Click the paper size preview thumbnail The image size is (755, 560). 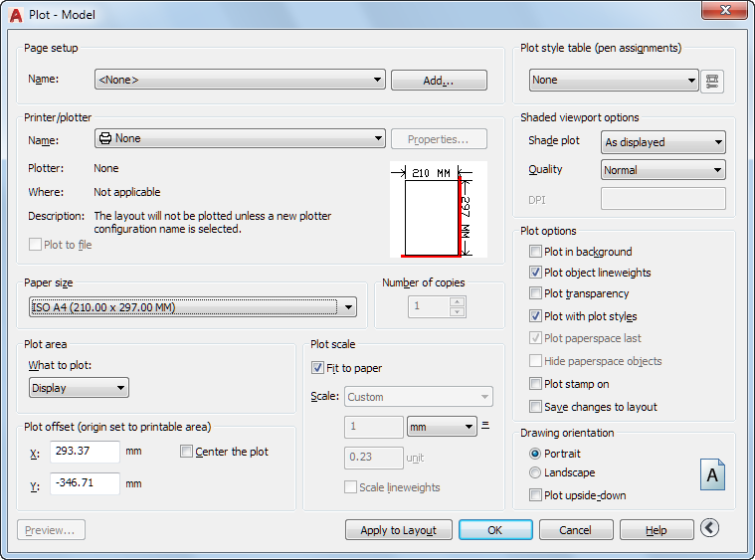pos(438,209)
